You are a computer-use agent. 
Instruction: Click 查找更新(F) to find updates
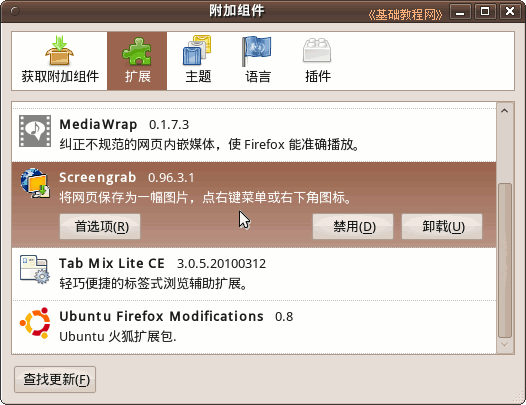click(55, 379)
